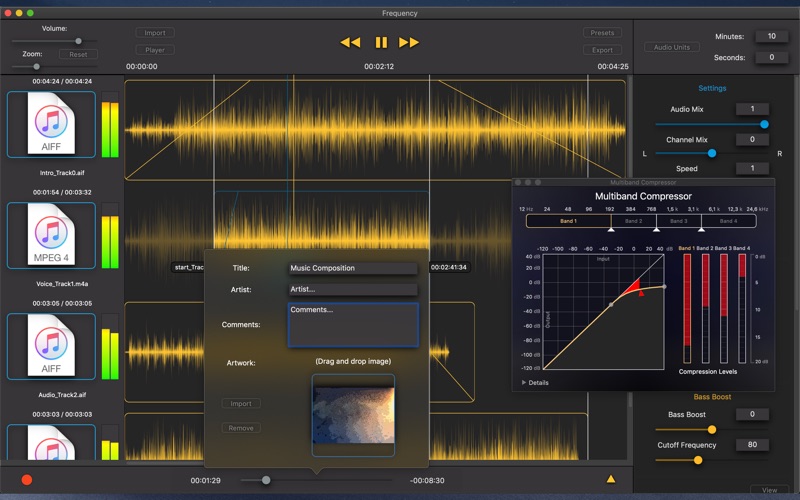Select Band 3 in the compressor
The image size is (800, 500).
coord(679,221)
